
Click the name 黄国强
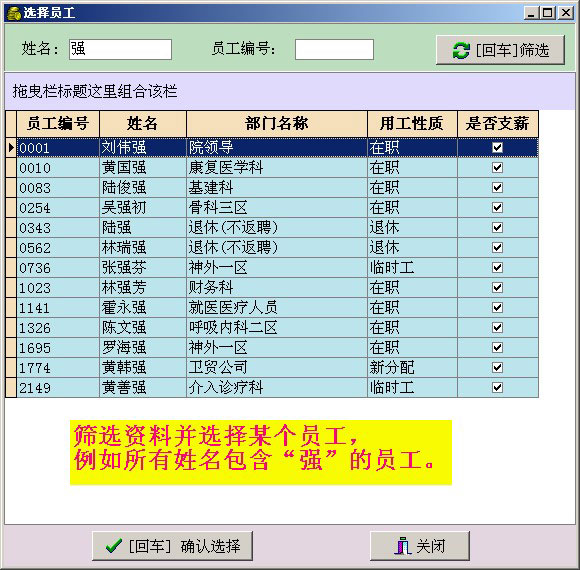124,168
